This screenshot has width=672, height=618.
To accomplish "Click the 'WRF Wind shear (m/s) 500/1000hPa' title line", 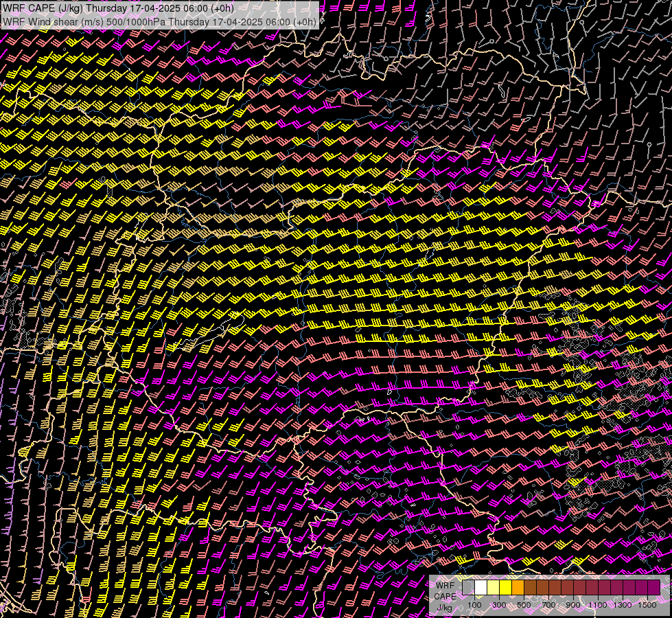I will coord(159,21).
